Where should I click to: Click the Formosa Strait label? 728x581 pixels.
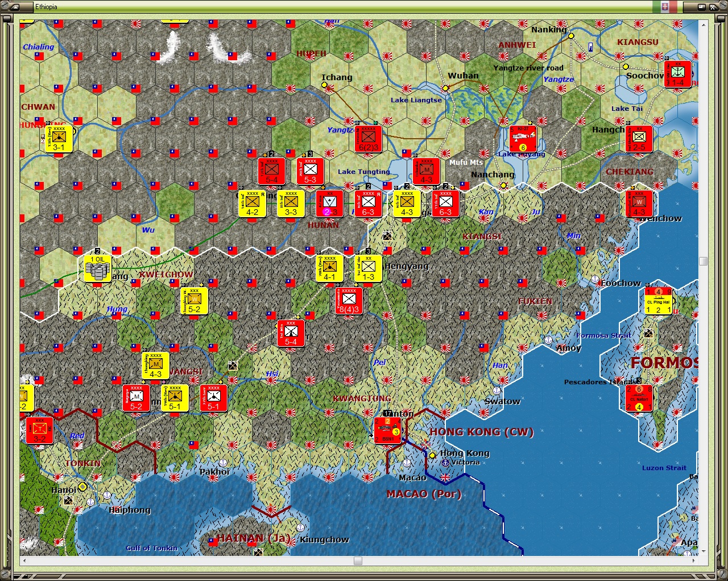coord(603,335)
